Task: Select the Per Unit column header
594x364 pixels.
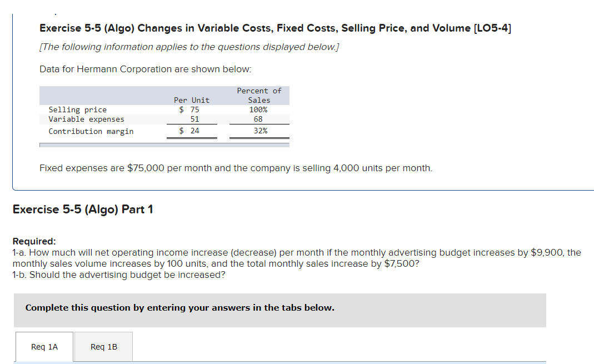Action: pos(191,100)
